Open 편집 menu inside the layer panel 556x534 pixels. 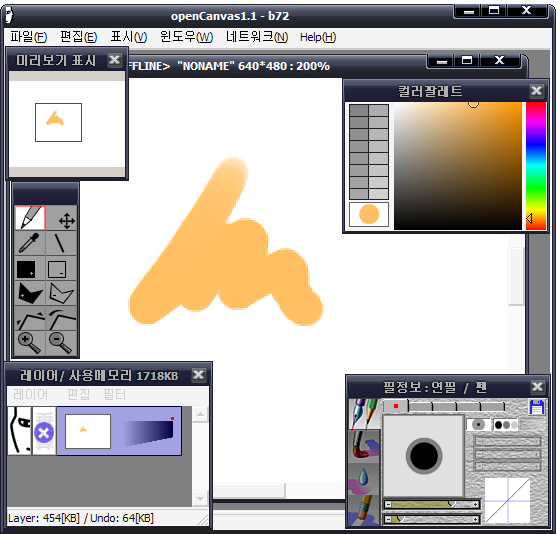click(x=78, y=395)
